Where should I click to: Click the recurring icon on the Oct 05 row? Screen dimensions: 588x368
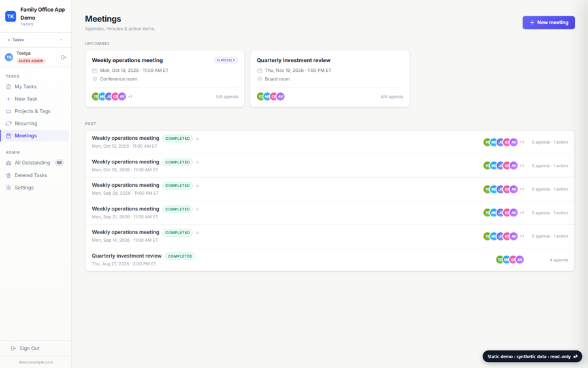[197, 163]
